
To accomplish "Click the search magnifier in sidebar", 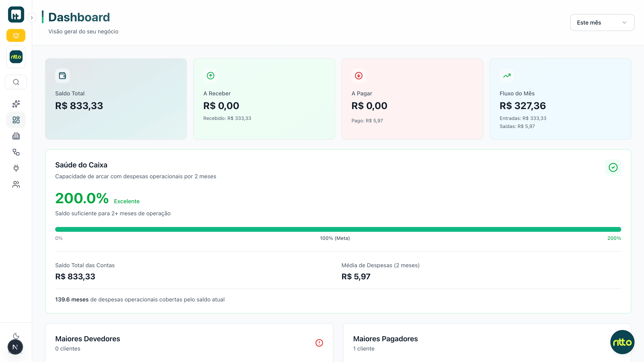I will coord(16,82).
